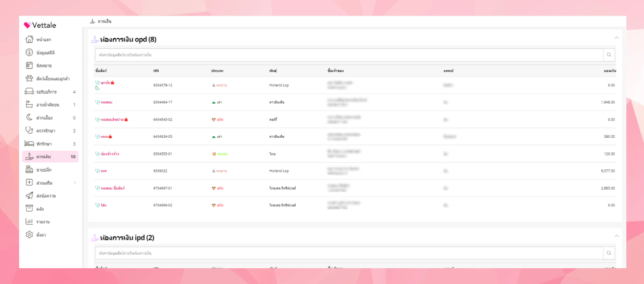Image resolution: width=644 pixels, height=284 pixels.
Task: Click search magnifier in opd finance room
Action: tap(609, 55)
